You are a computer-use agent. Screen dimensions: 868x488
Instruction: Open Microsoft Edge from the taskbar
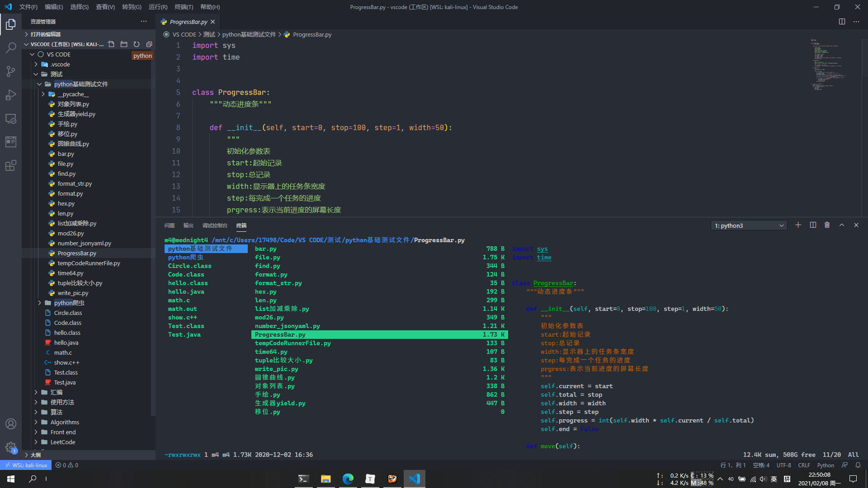(348, 479)
